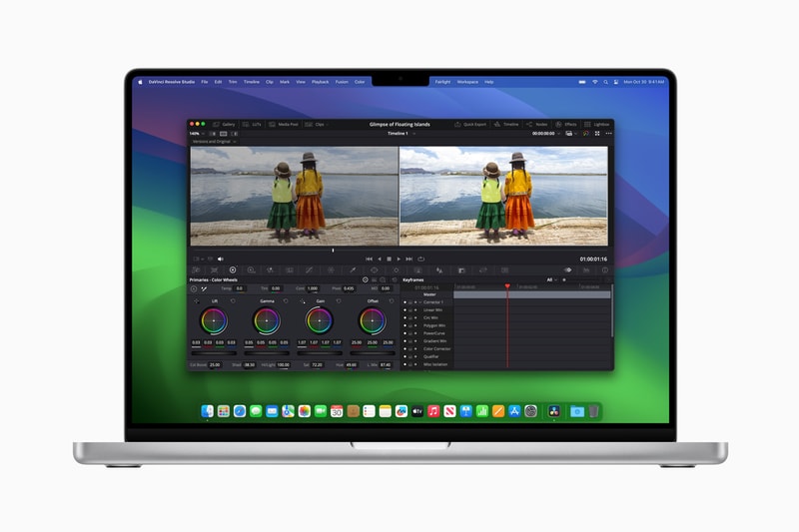
Task: Reset the Gain color wheel
Action: point(339,301)
